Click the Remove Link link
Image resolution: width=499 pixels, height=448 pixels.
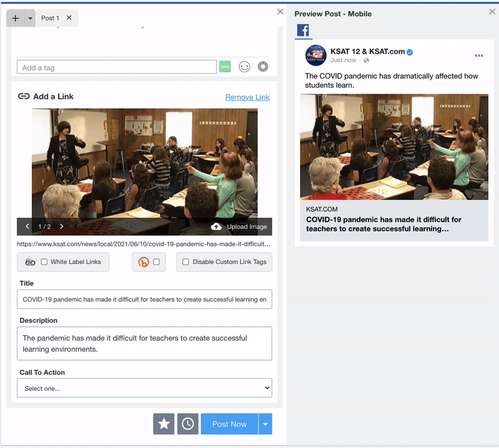(247, 97)
